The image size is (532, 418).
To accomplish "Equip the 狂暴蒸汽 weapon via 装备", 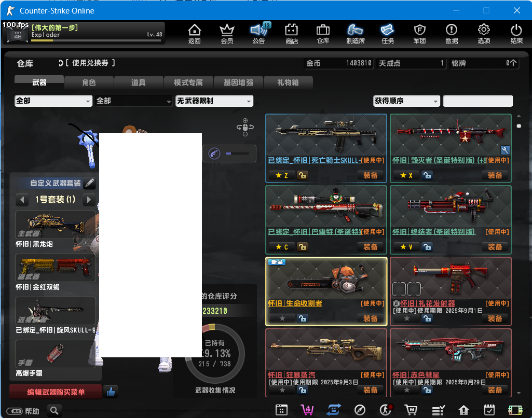I will (370, 390).
